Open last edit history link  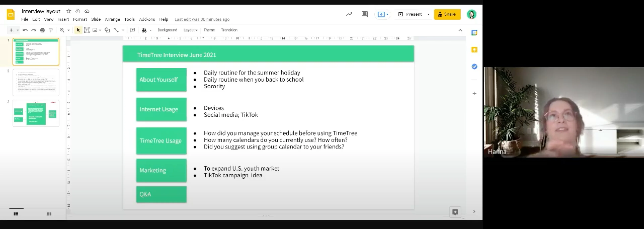[x=202, y=19]
